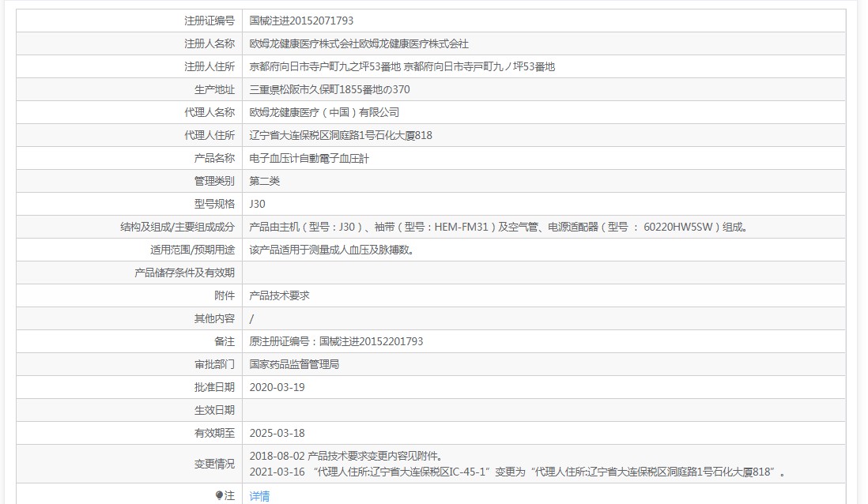Click the model specification J30
Image resolution: width=868 pixels, height=504 pixels.
(x=257, y=203)
